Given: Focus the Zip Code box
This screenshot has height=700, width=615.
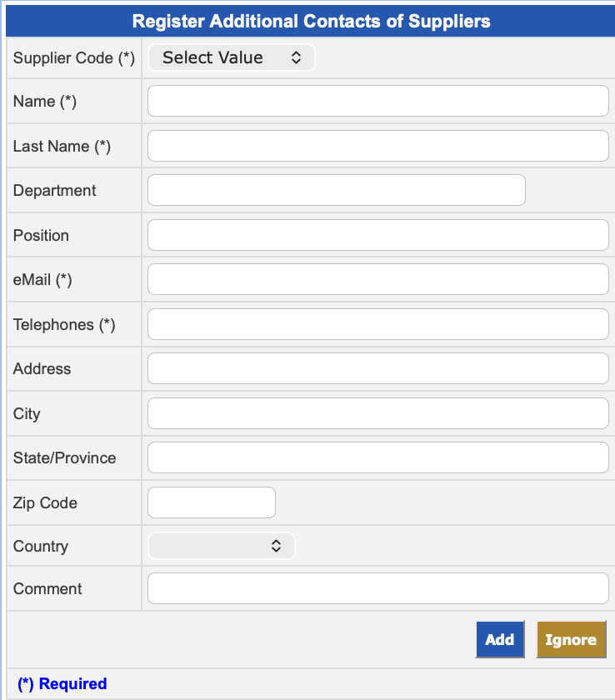Looking at the screenshot, I should (x=211, y=502).
